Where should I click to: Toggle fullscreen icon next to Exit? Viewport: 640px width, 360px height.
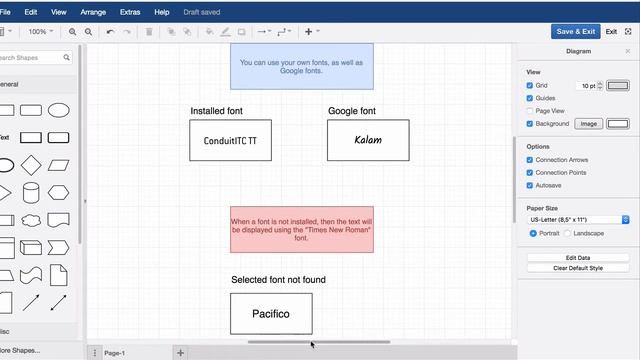click(x=628, y=31)
